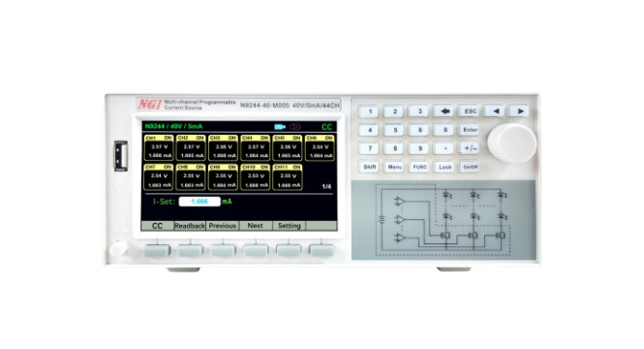Push the physical softkey below Readback
Viewport: 644px width, 349px height.
coord(190,250)
